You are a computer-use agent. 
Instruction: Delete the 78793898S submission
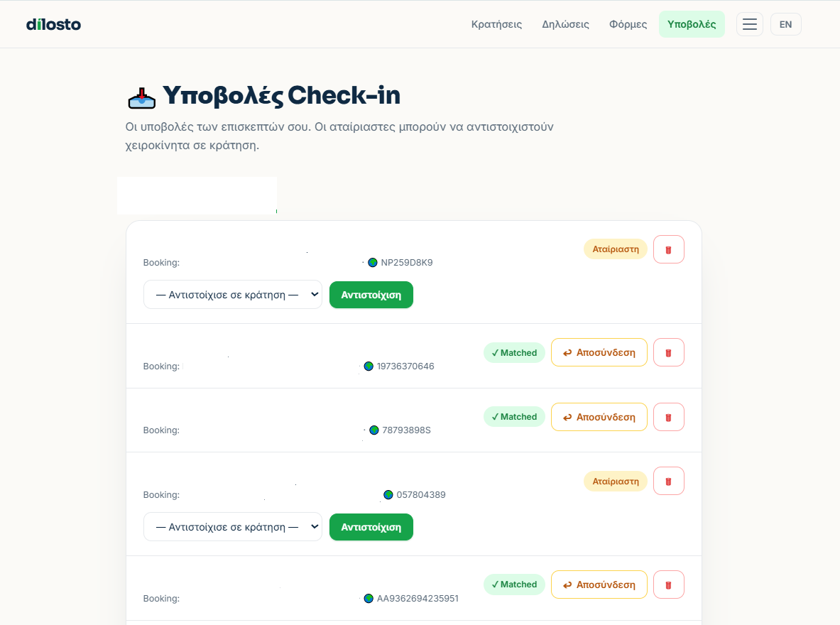669,417
